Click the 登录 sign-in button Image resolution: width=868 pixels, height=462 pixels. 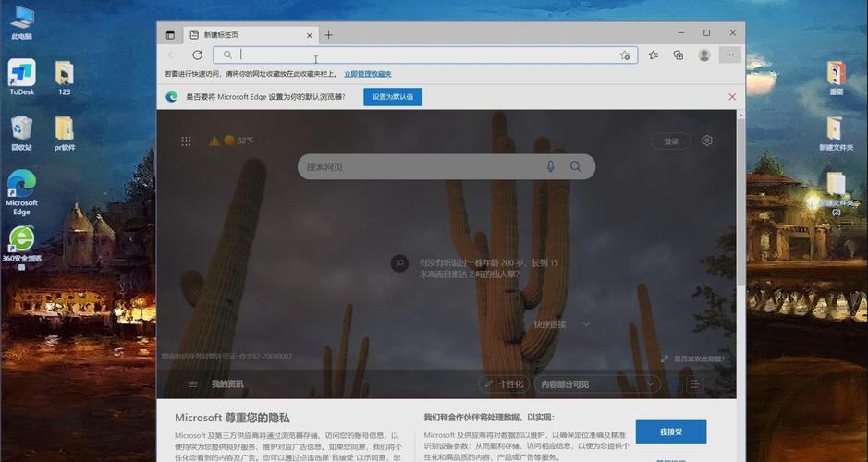671,141
